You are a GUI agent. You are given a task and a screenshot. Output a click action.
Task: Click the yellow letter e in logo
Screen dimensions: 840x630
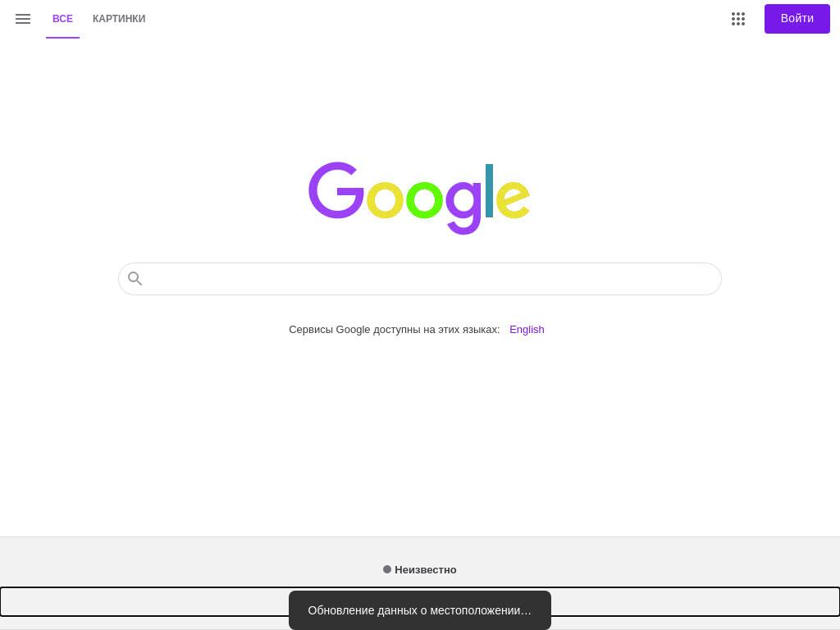coord(513,200)
